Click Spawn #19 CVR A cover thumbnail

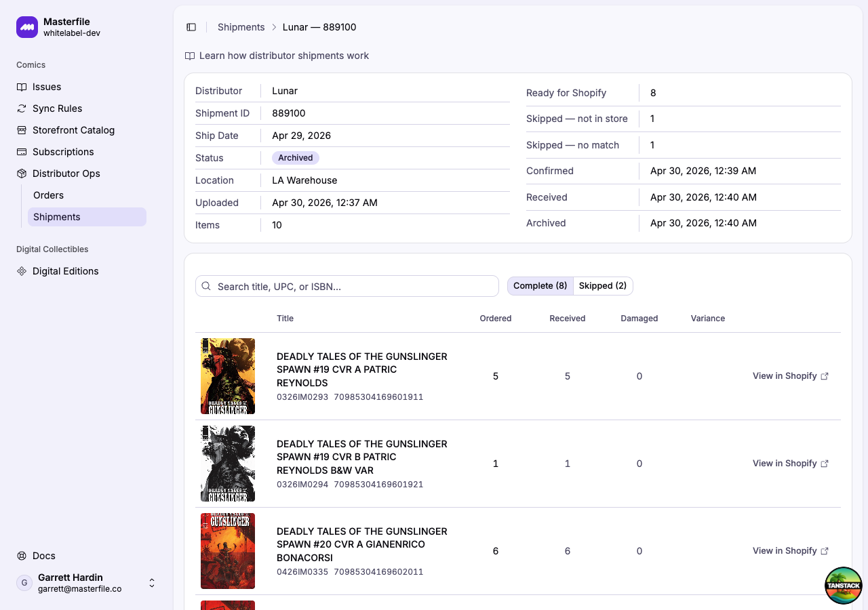[228, 376]
